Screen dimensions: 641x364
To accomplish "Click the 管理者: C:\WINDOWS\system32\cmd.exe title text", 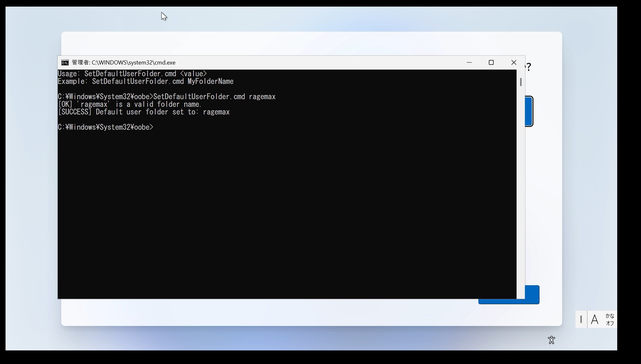I will (x=124, y=62).
